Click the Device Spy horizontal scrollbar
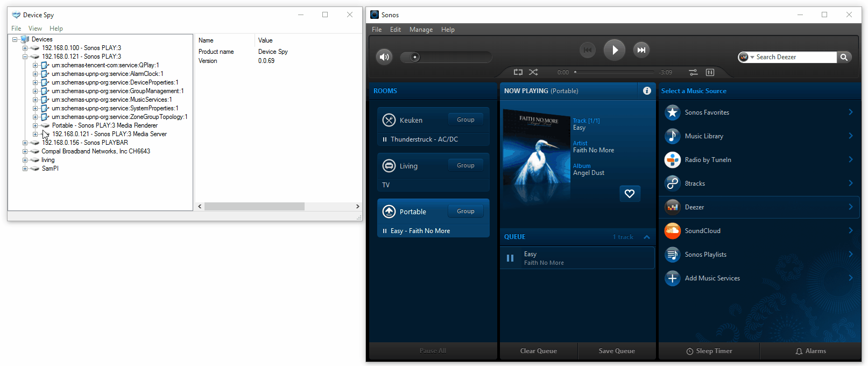Viewport: 868px width, 366px height. point(255,207)
